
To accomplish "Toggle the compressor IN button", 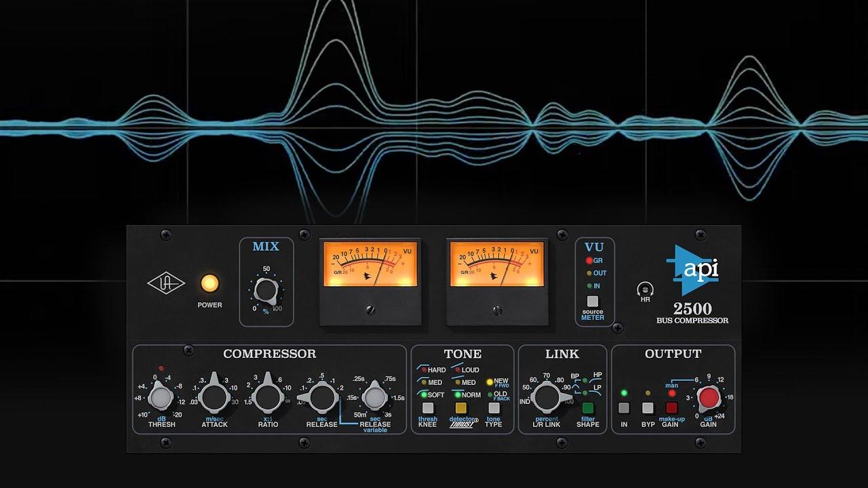I will click(624, 408).
